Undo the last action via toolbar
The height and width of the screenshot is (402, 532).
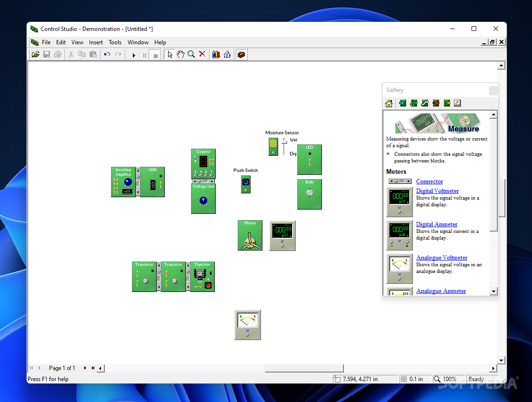[107, 54]
